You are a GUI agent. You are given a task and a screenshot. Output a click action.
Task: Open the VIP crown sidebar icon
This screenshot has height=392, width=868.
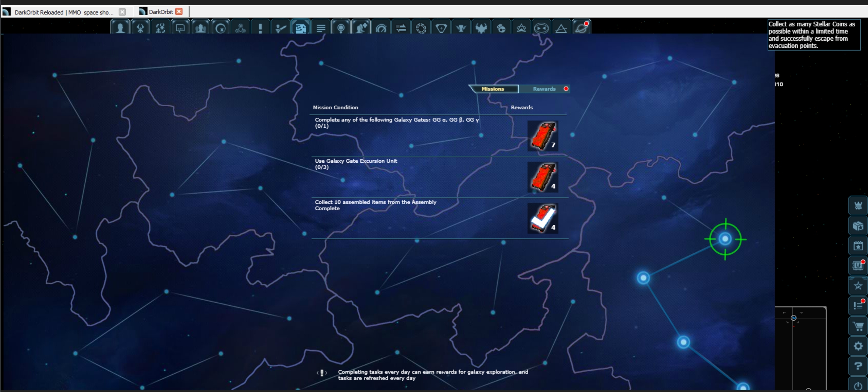point(858,205)
